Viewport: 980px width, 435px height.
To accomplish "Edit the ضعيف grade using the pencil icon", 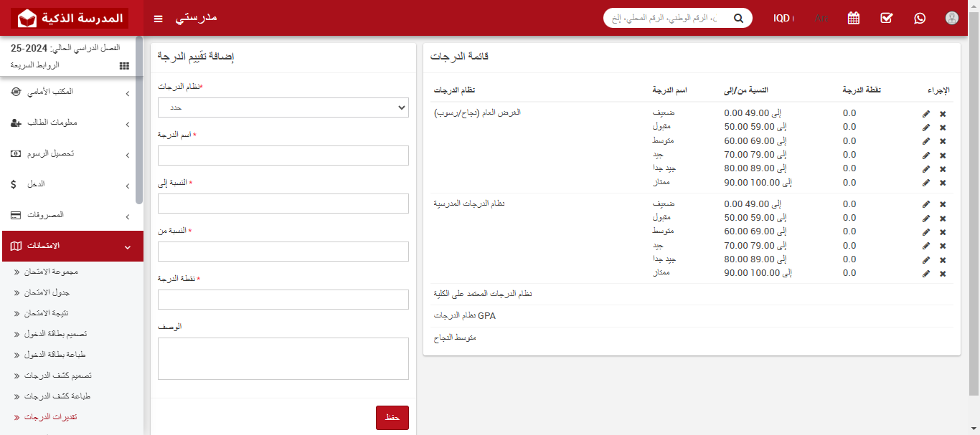I will pos(926,113).
